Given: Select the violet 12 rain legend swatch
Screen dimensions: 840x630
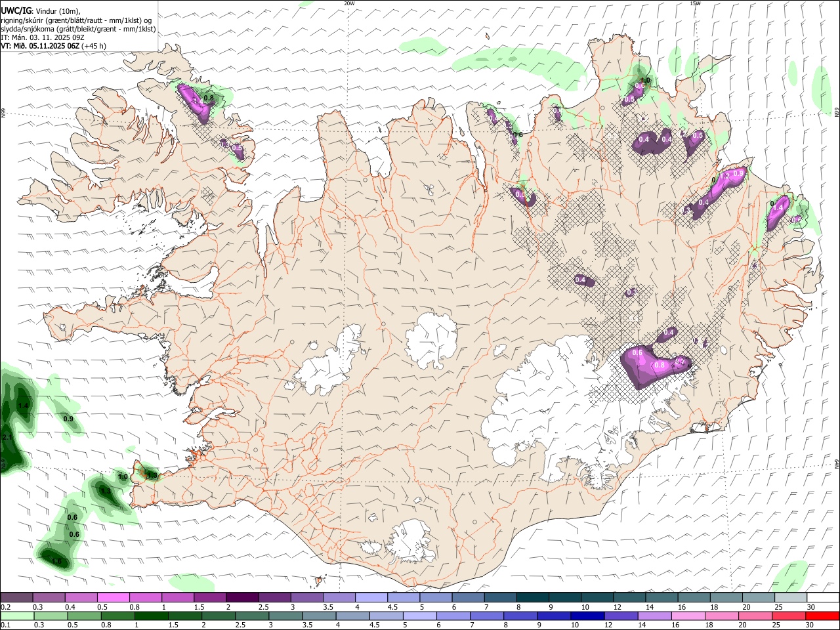Looking at the screenshot, I should click(x=621, y=616).
